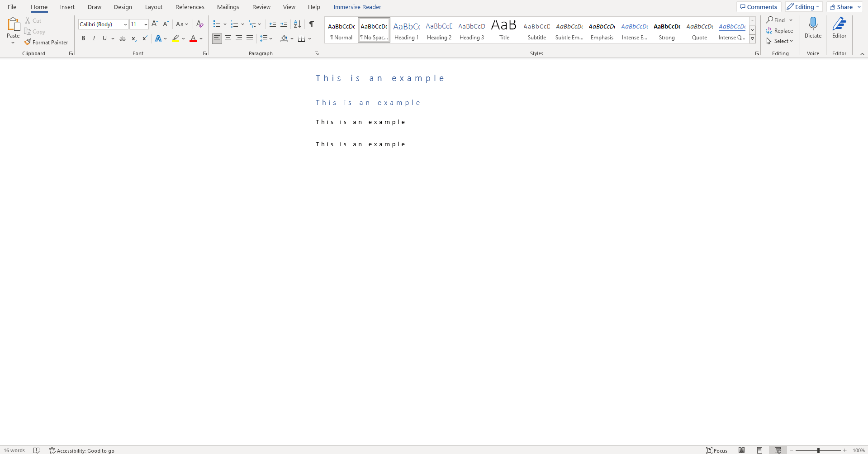The width and height of the screenshot is (868, 454).
Task: Apply yellow text highlight color
Action: click(x=175, y=38)
